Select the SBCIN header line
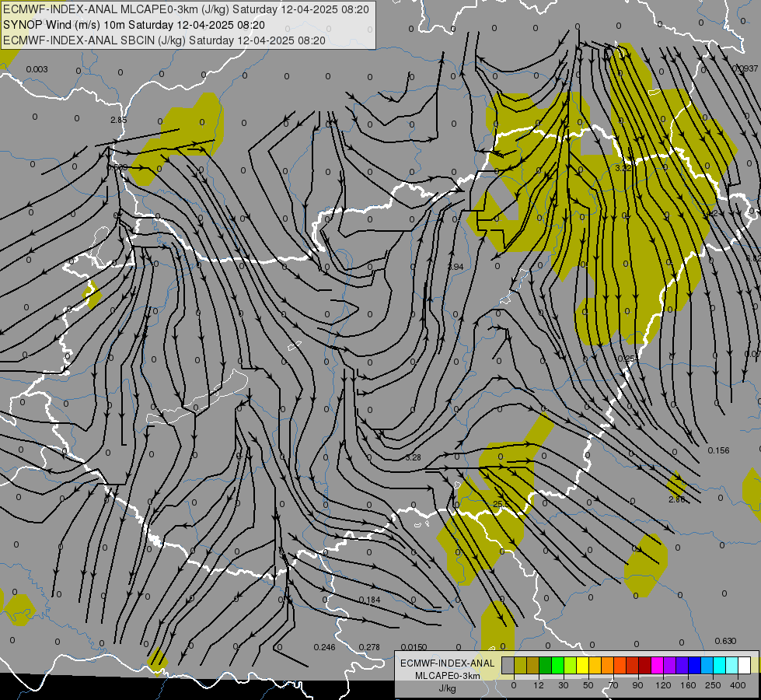The width and height of the screenshot is (761, 700). pos(164,40)
